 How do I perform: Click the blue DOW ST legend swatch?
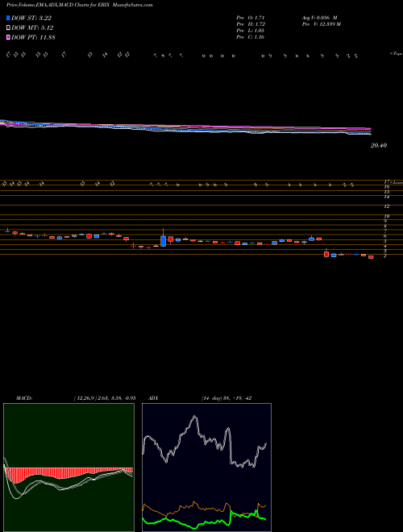pyautogui.click(x=8, y=18)
